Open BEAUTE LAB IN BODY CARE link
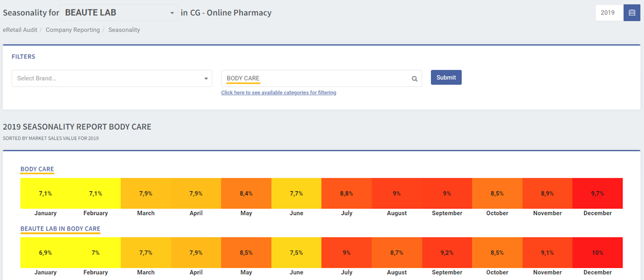 (x=60, y=229)
